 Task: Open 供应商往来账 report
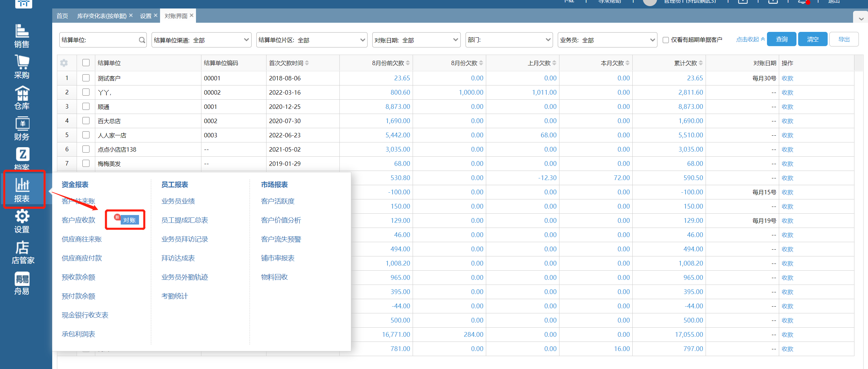(x=82, y=239)
